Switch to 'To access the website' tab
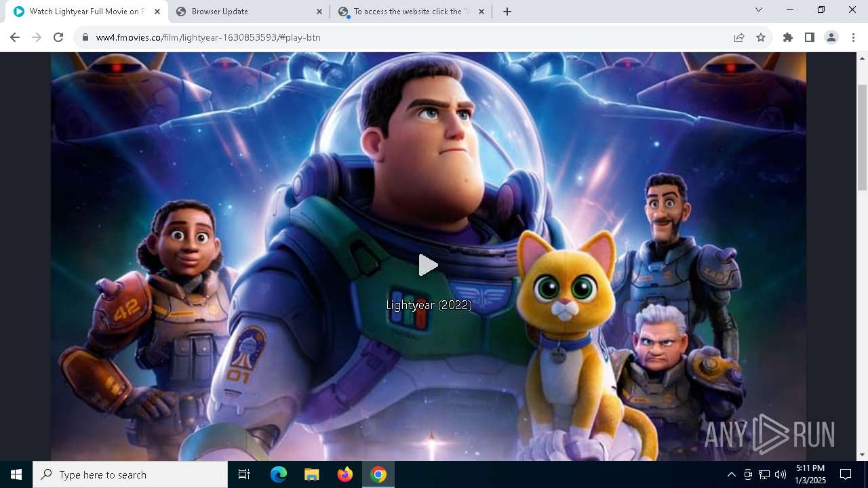The width and height of the screenshot is (868, 488). pyautogui.click(x=412, y=12)
